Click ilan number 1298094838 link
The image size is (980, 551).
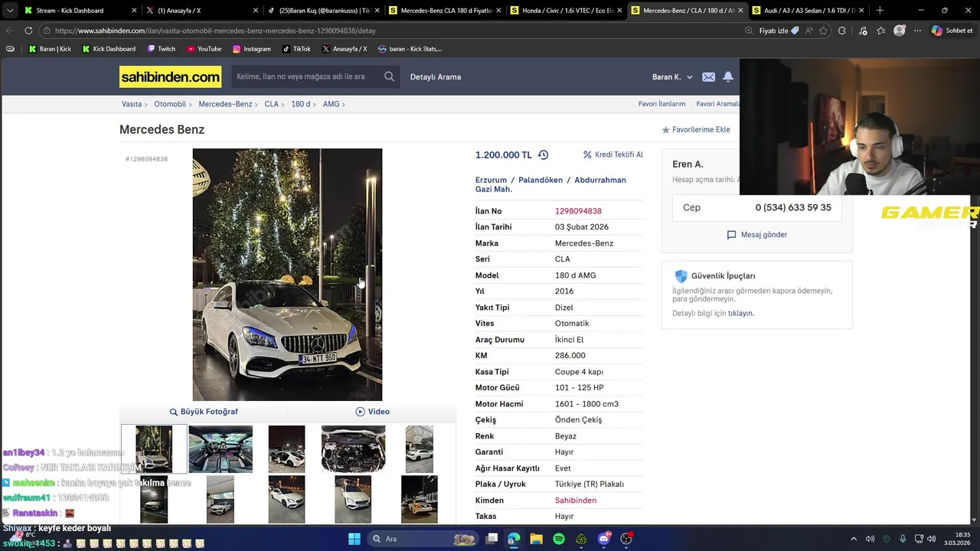pos(578,211)
